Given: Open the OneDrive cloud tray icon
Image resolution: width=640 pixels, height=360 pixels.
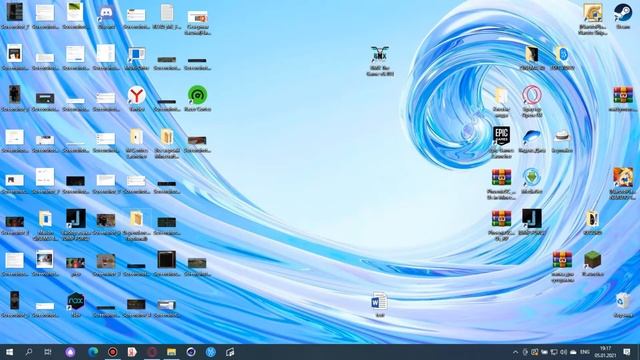Looking at the screenshot, I should click(x=573, y=352).
